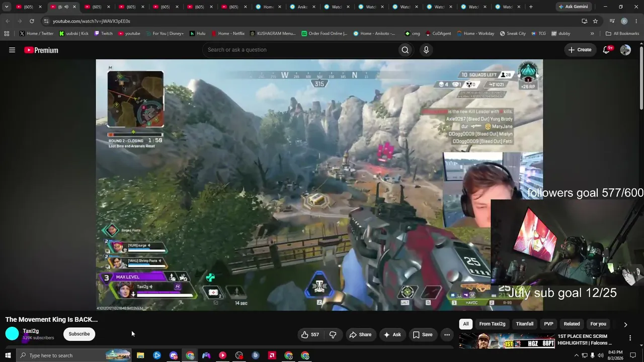Open Chrome profile icon in toolbar

point(624,21)
